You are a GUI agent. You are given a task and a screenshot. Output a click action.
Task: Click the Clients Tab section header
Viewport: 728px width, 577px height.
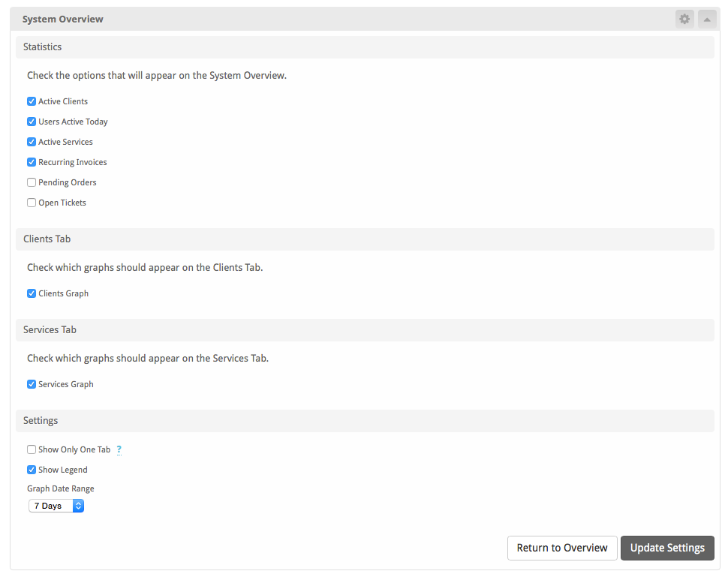point(47,239)
